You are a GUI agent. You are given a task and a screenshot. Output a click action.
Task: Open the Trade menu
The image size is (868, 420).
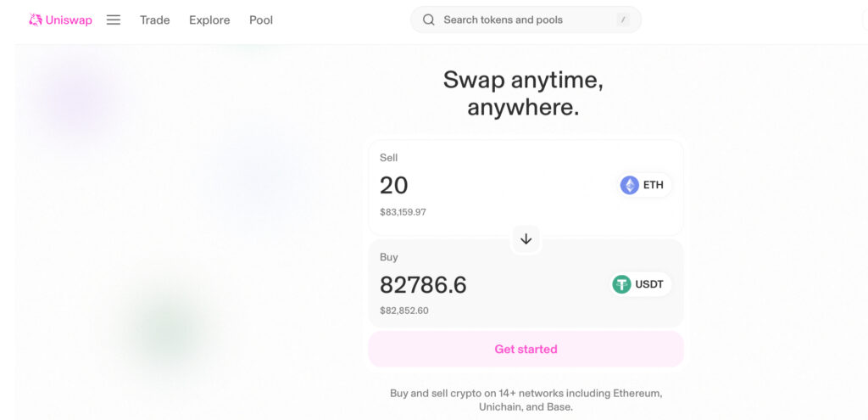point(155,20)
